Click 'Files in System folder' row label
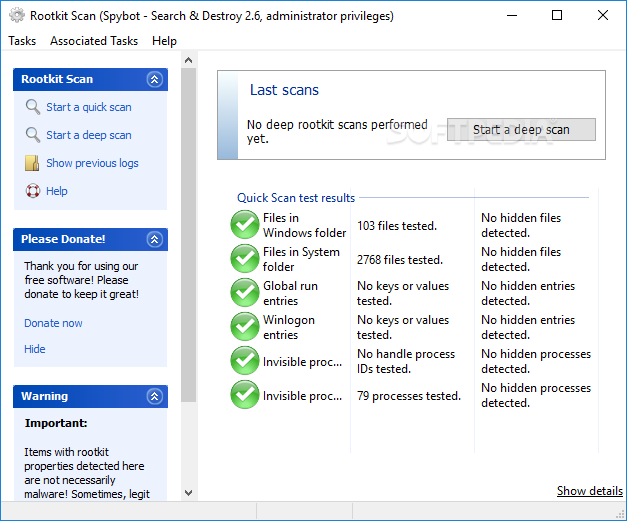Viewport: 627px width, 521px height. 302,259
